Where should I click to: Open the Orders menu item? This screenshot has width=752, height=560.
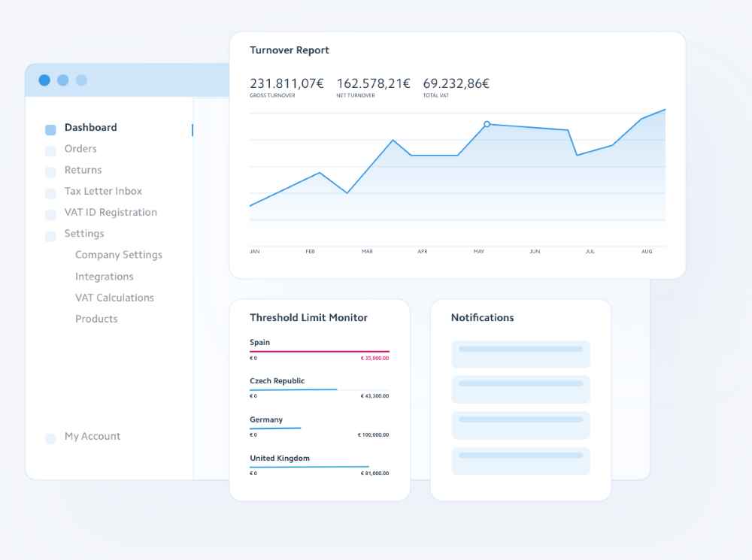point(80,149)
